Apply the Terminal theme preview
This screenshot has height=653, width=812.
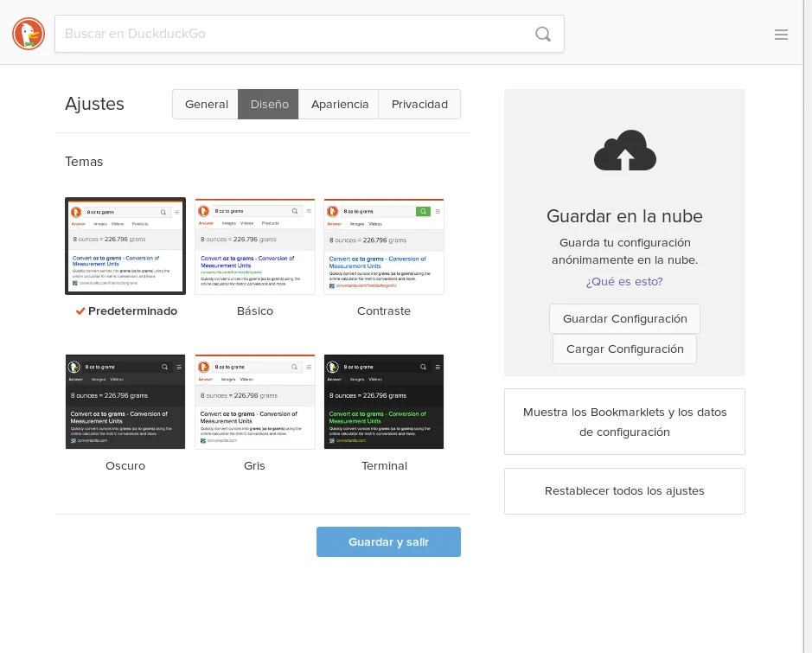tap(384, 401)
